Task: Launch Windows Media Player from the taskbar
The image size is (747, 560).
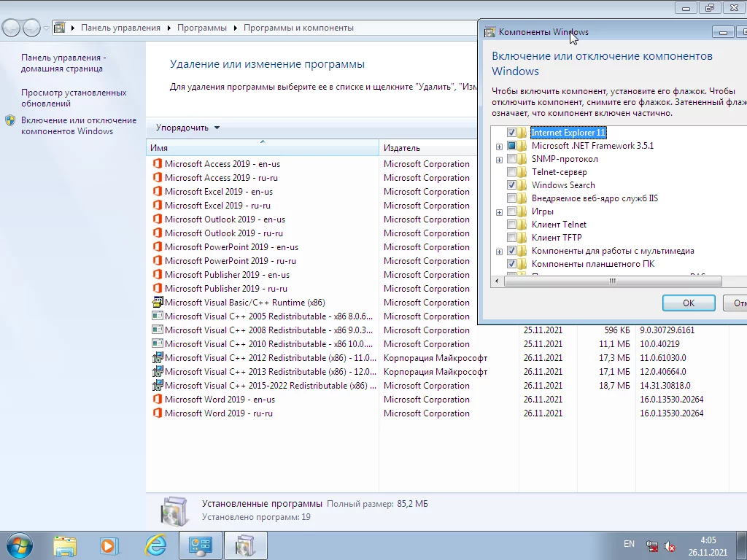Action: coord(109,545)
